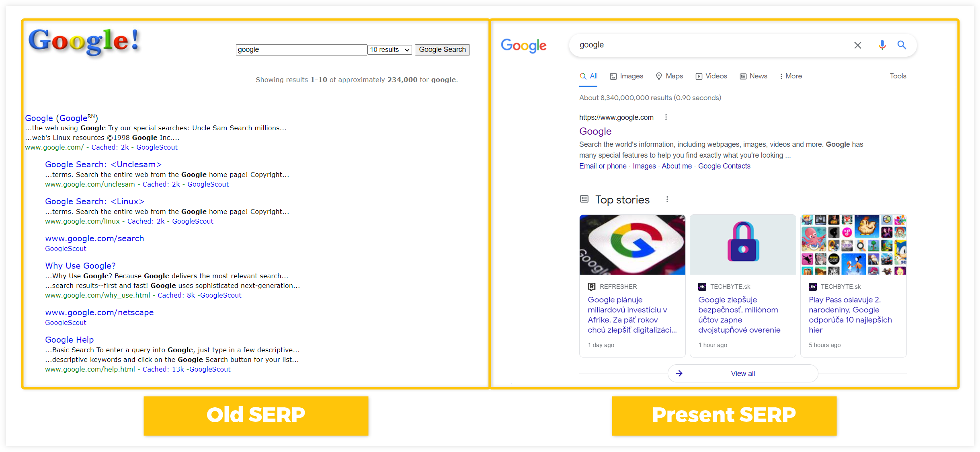Screen dimensions: 980x452
Task: Open the '10 results' dropdown
Action: 390,50
